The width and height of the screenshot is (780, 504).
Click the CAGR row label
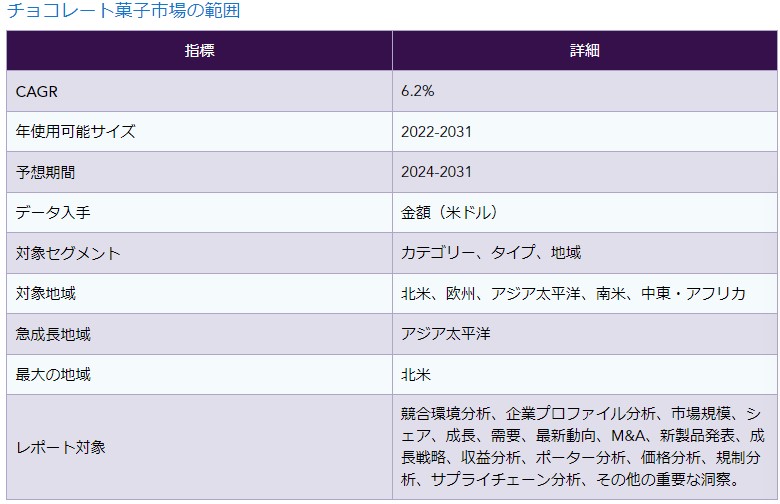(x=37, y=92)
